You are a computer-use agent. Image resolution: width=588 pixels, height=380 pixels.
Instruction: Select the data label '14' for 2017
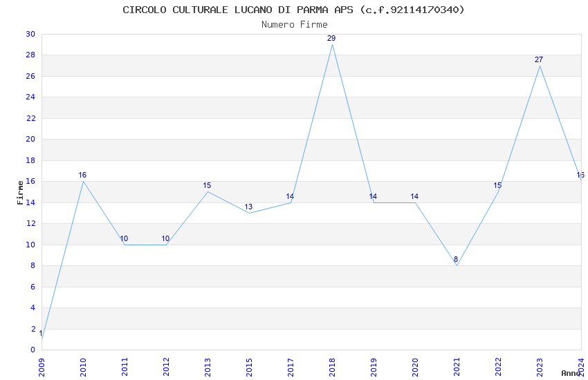pyautogui.click(x=290, y=196)
